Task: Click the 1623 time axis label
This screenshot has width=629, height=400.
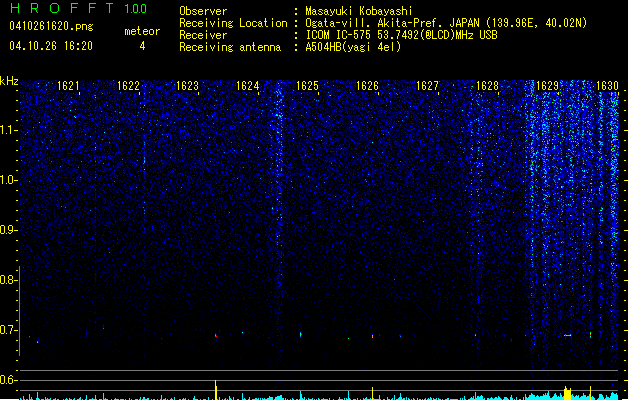Action: 187,86
